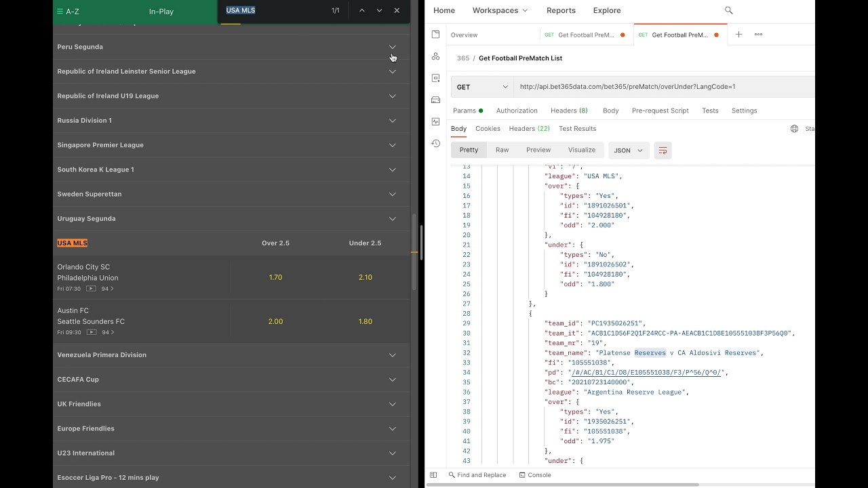
Task: Add a new request tab with plus
Action: pos(738,35)
